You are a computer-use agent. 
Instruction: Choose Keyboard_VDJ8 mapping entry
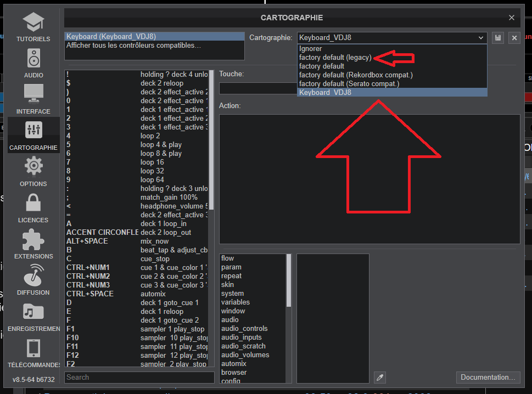pos(392,92)
